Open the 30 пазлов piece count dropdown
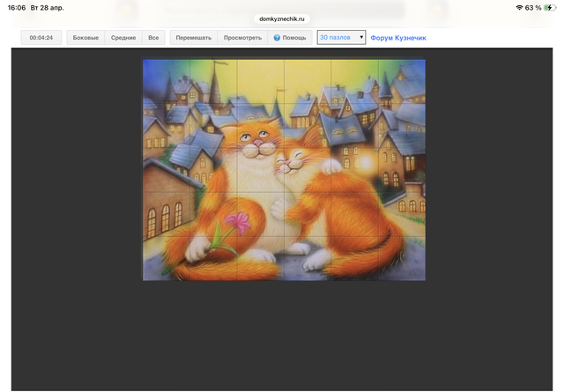The width and height of the screenshot is (564, 392). pos(341,38)
